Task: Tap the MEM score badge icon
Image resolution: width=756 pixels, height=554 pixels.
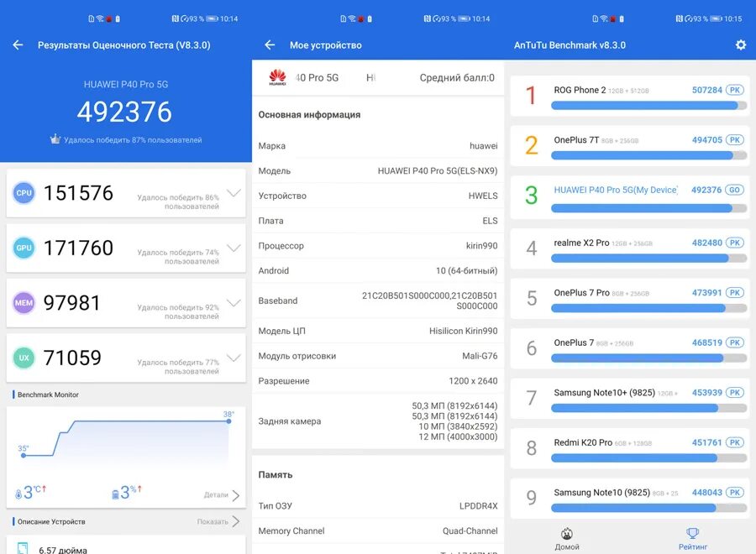Action: coord(24,302)
